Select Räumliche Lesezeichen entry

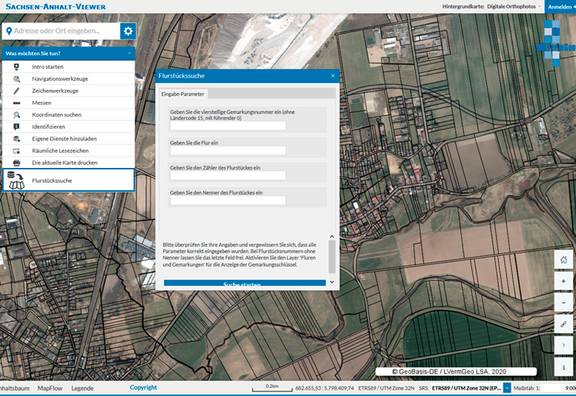point(69,151)
